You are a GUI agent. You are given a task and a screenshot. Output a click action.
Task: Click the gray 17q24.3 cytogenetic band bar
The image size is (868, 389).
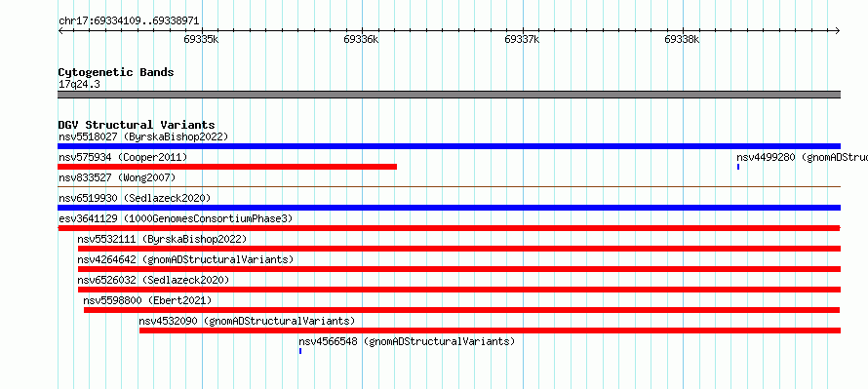[x=449, y=95]
